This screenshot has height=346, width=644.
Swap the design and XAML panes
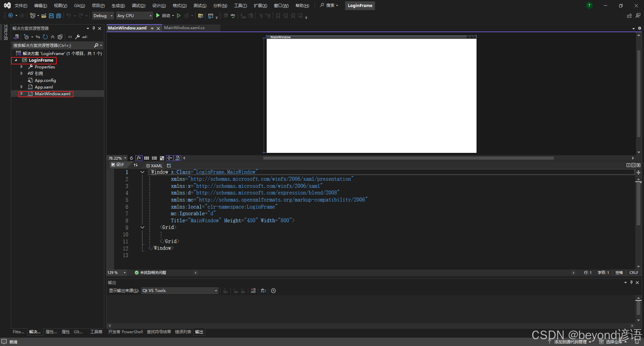point(136,165)
